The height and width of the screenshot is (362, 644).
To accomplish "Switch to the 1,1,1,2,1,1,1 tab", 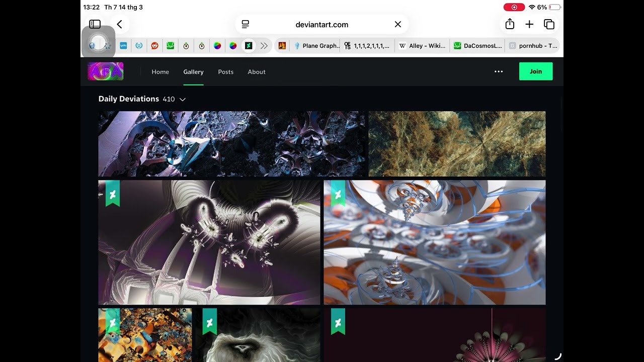I will [x=367, y=46].
